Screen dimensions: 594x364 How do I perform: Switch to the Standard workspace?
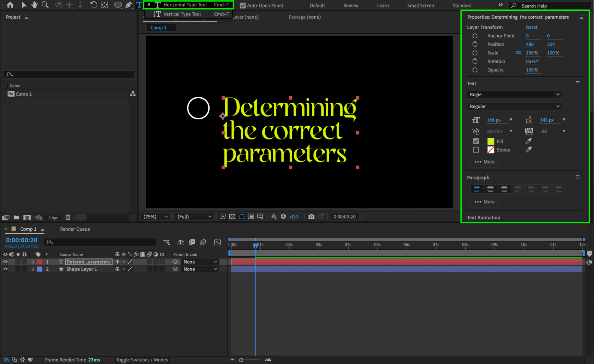click(462, 5)
